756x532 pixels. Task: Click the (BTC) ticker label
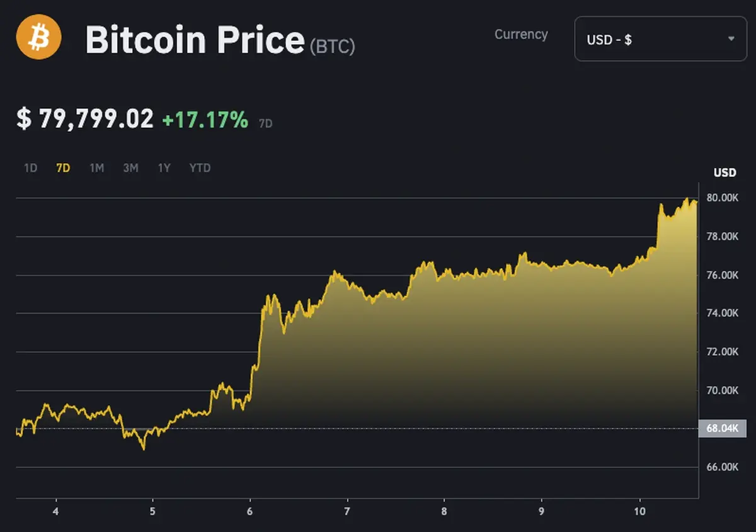pyautogui.click(x=333, y=46)
